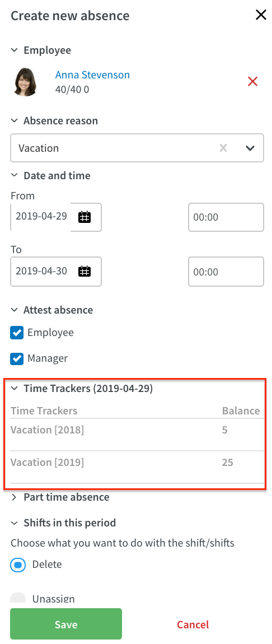Open Anna Stevenson's name link
Image resolution: width=272 pixels, height=644 pixels.
[x=92, y=74]
